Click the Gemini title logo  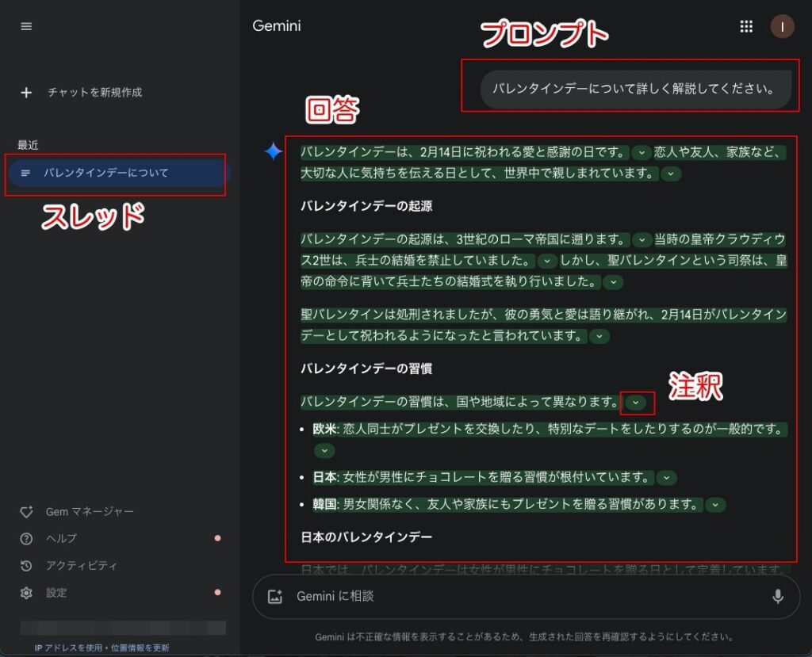[x=277, y=26]
